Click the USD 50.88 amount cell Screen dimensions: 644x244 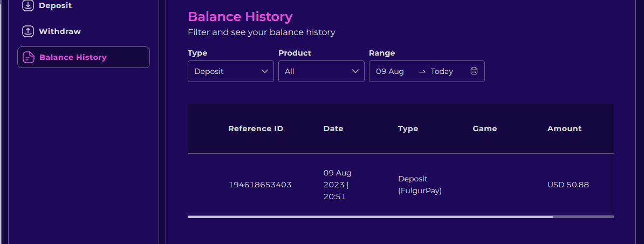[568, 185]
